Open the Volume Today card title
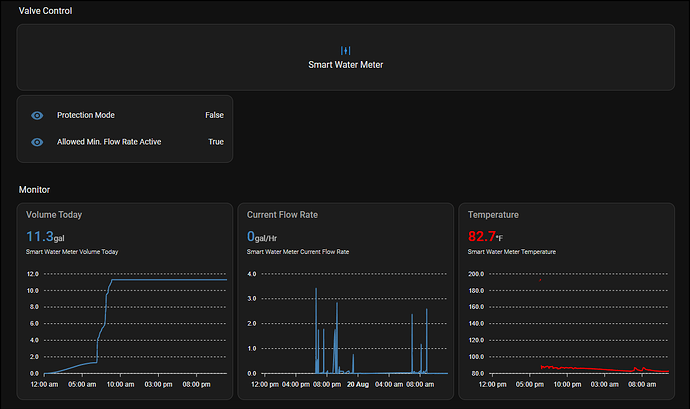The width and height of the screenshot is (690, 409). 54,215
